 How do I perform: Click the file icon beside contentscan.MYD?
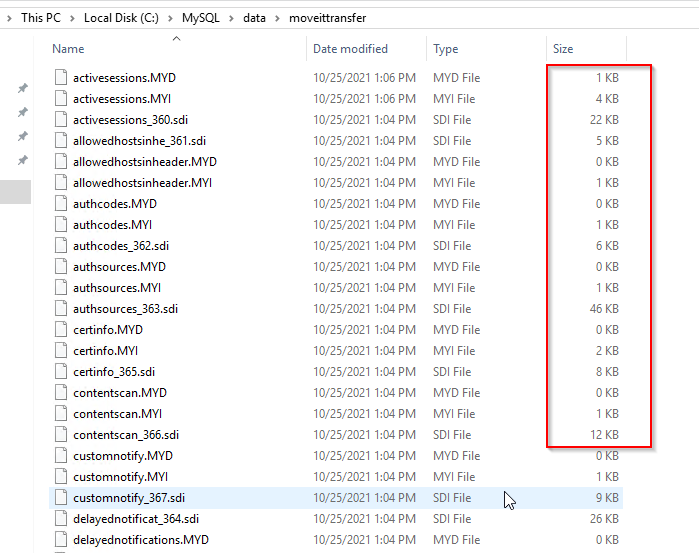[61, 392]
